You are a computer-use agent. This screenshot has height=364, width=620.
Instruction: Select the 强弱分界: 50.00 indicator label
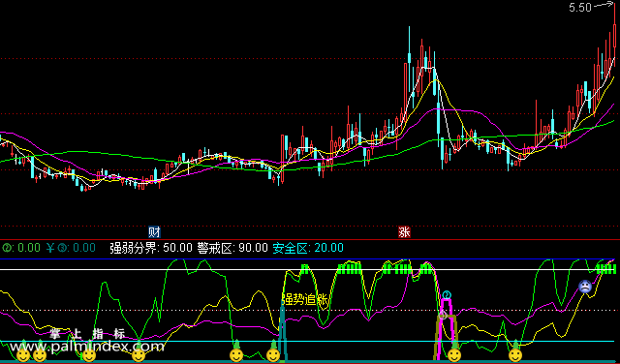[151, 248]
